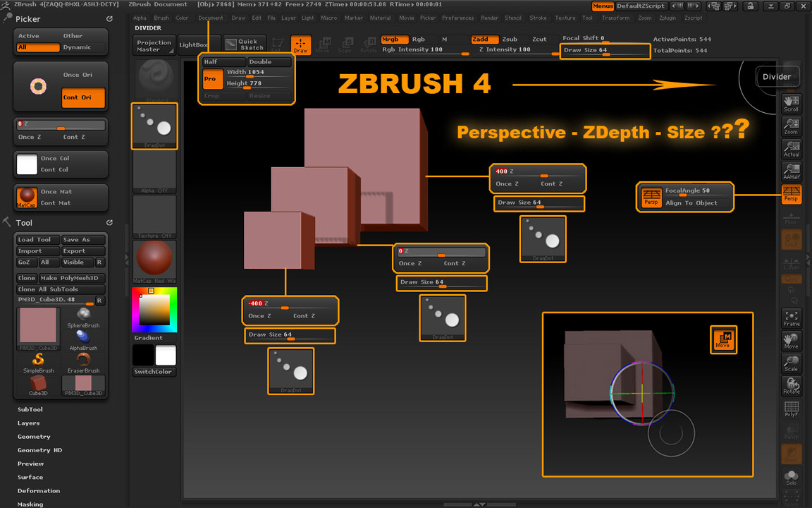The height and width of the screenshot is (508, 812).
Task: Open the Zplugin menu
Action: pyautogui.click(x=668, y=18)
